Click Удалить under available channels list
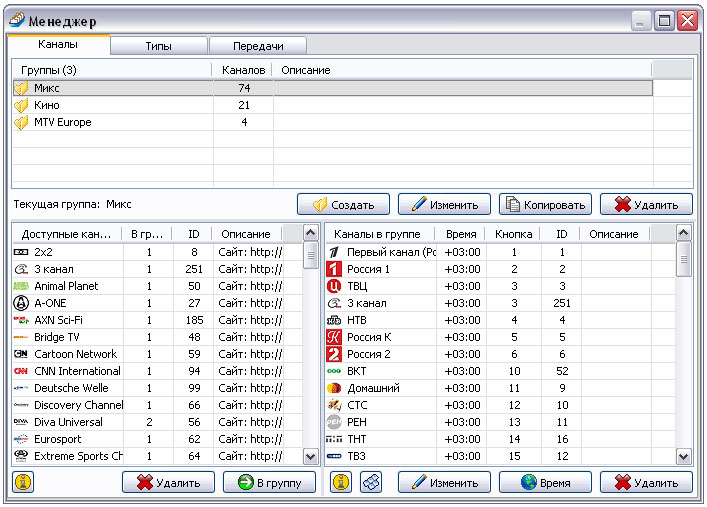This screenshot has height=507, width=707. tap(169, 482)
